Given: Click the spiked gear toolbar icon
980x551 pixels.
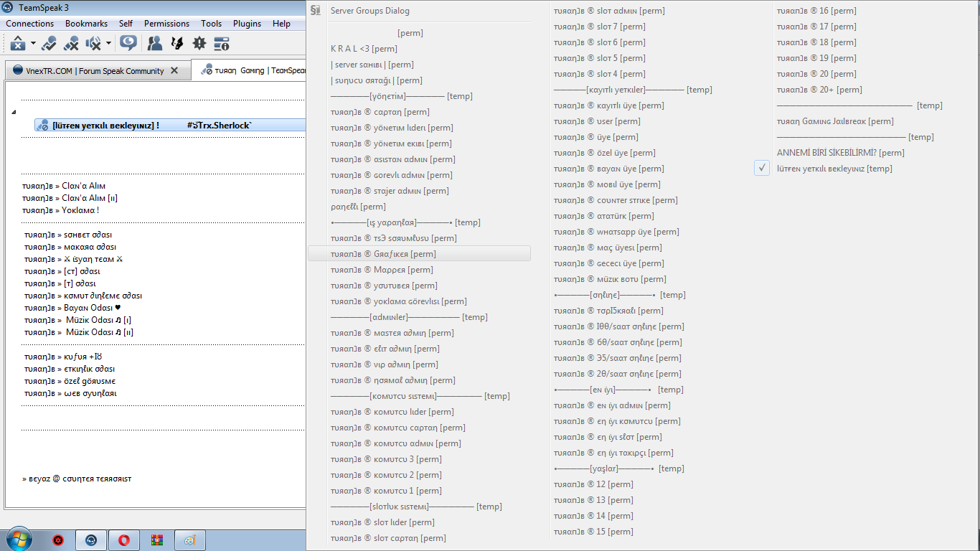Looking at the screenshot, I should click(199, 44).
